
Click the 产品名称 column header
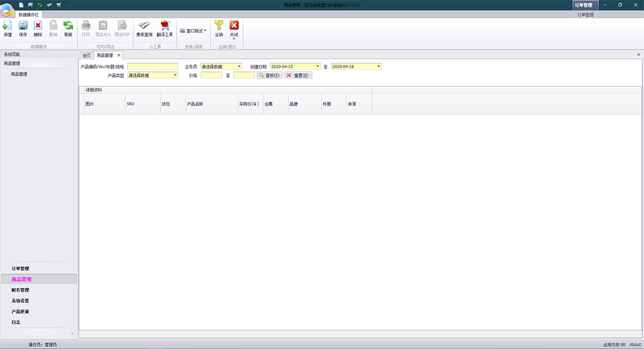click(211, 103)
